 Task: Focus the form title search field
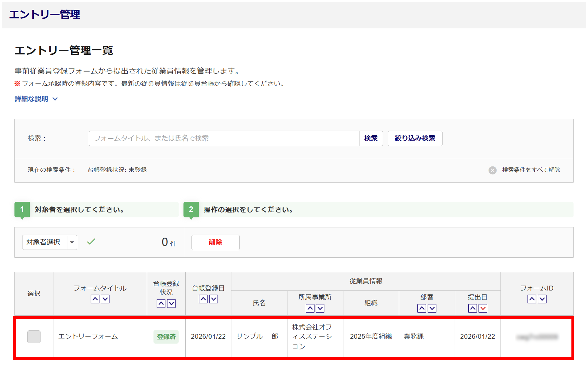click(224, 138)
